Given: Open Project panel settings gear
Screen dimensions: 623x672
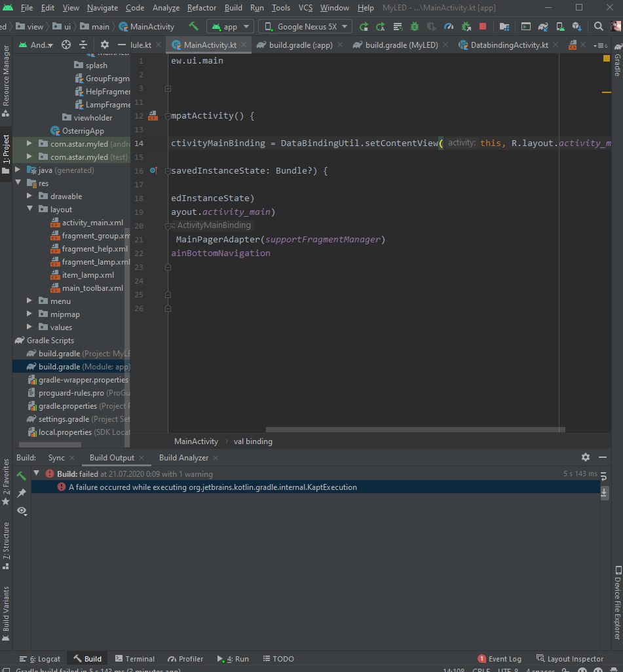Looking at the screenshot, I should (105, 45).
